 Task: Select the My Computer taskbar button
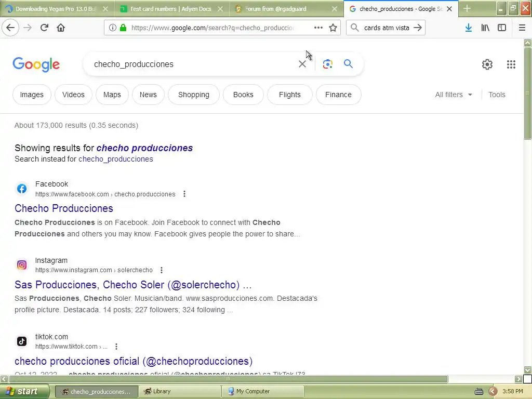262,392
